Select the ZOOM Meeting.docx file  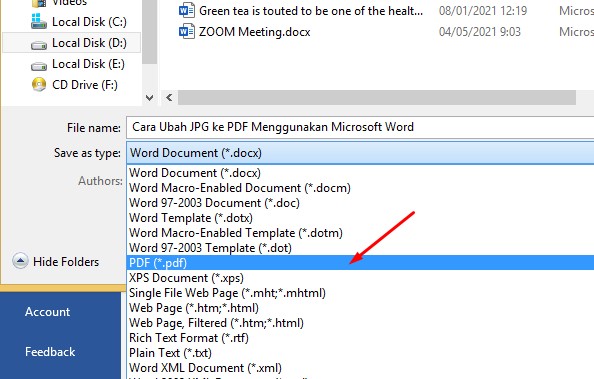point(254,32)
